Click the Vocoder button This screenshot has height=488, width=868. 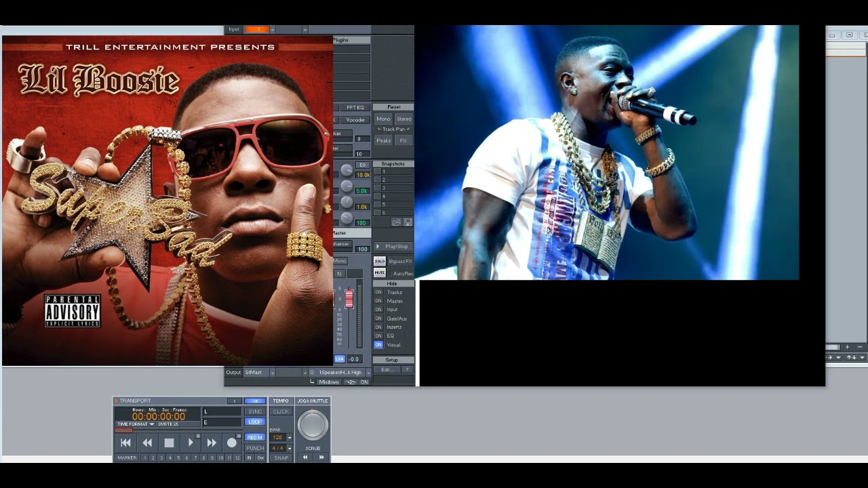coord(355,120)
